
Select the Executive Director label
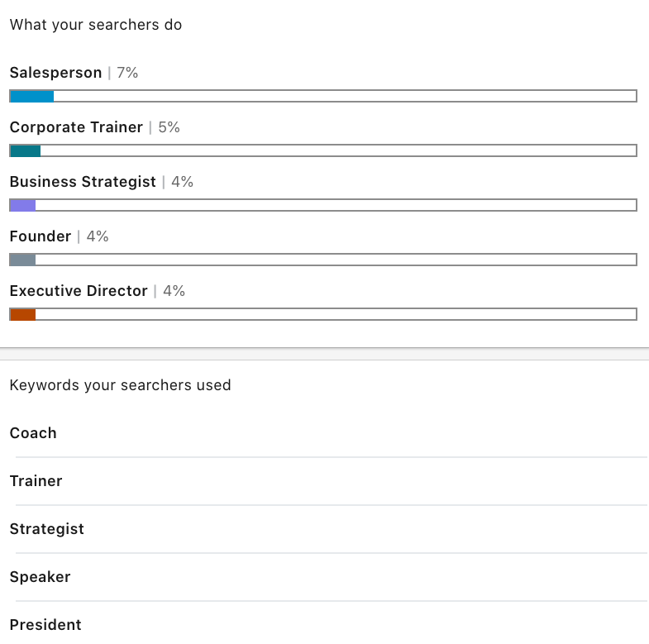point(79,291)
